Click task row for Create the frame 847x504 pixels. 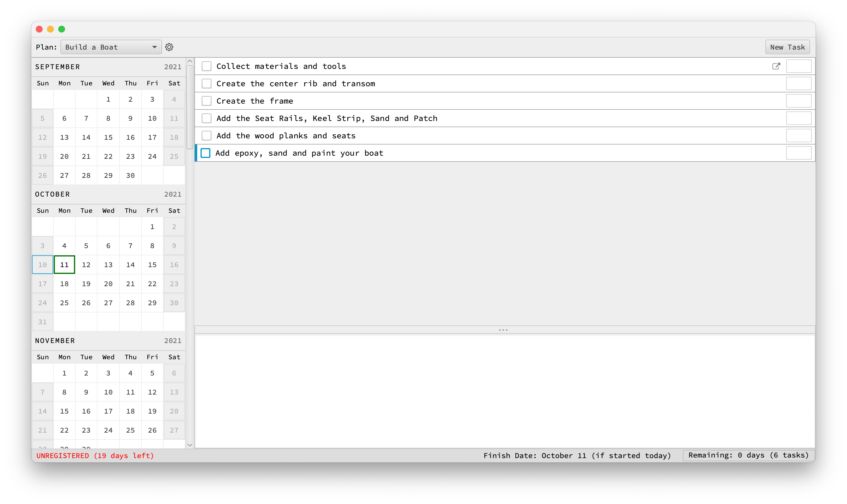[504, 101]
